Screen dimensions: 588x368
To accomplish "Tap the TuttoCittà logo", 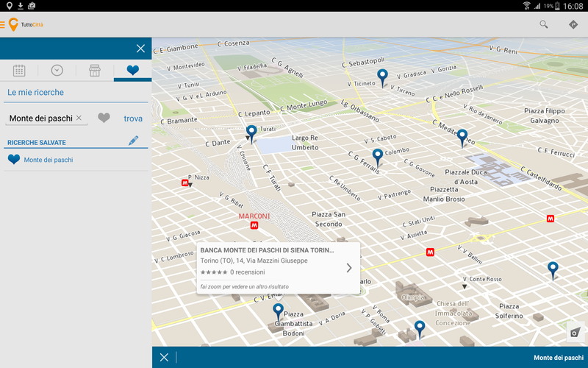I will point(26,24).
